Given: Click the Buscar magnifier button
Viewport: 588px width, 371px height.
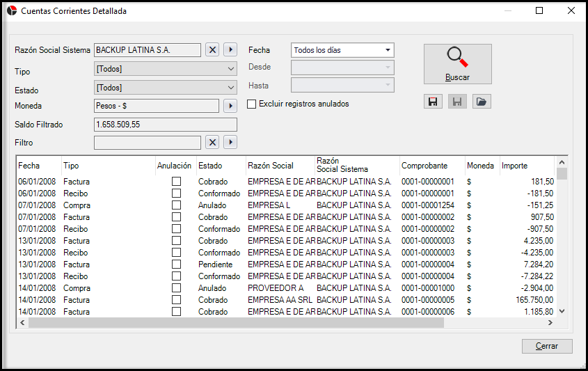Looking at the screenshot, I should 457,64.
